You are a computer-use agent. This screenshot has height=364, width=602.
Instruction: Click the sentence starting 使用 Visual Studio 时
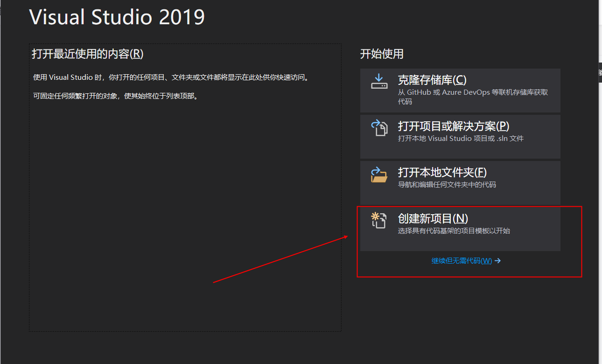pos(171,77)
